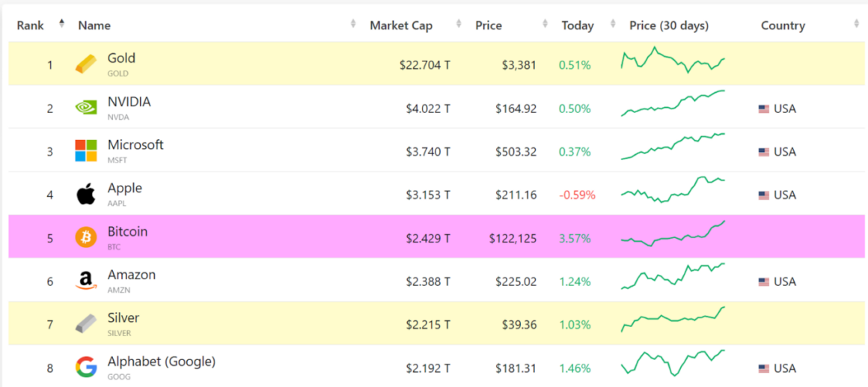Click the Microsoft logo icon

click(x=86, y=150)
